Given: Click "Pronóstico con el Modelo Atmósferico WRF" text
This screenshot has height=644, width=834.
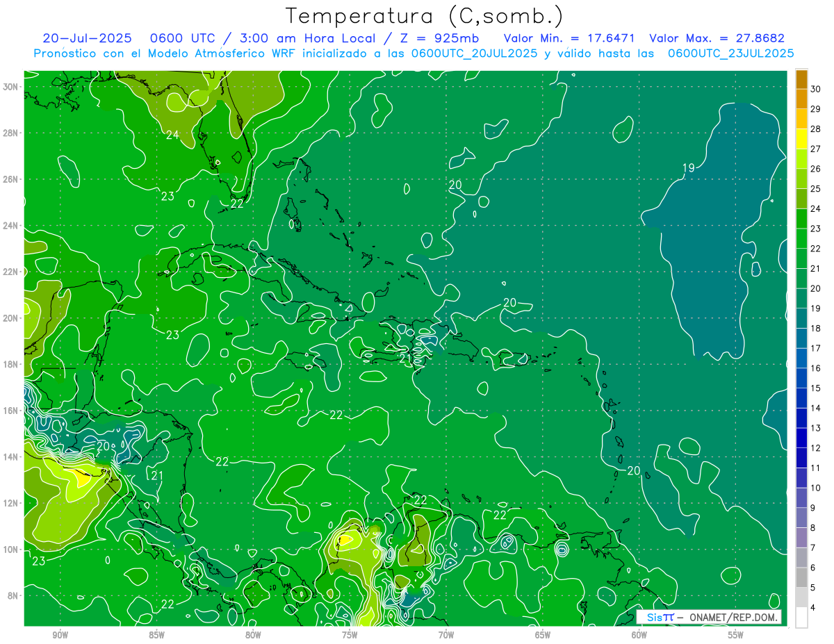Looking at the screenshot, I should click(165, 53).
